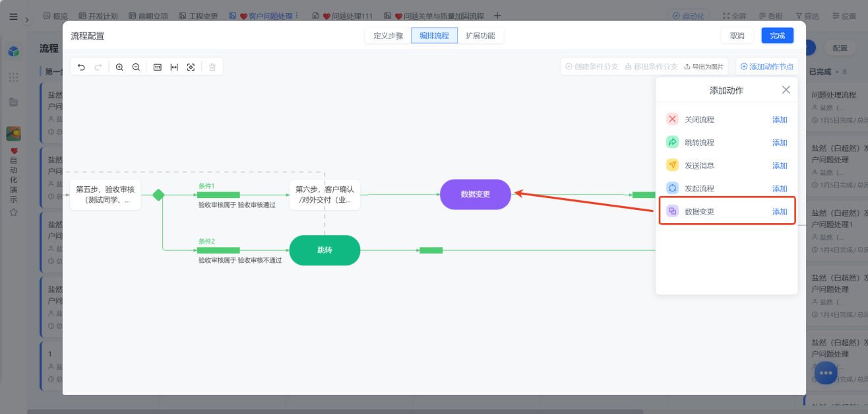Click the colorful workspace thumbnail in sidebar
The image size is (868, 414).
(x=13, y=133)
